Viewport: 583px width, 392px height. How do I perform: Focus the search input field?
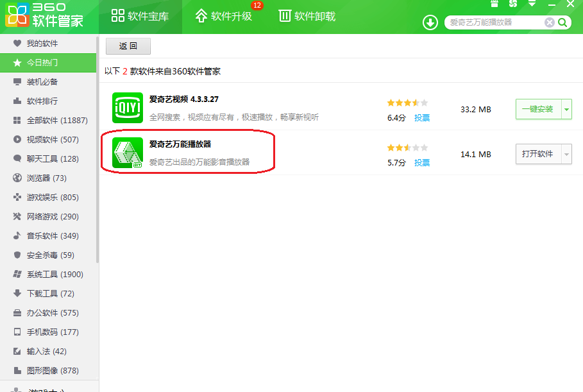(x=494, y=22)
